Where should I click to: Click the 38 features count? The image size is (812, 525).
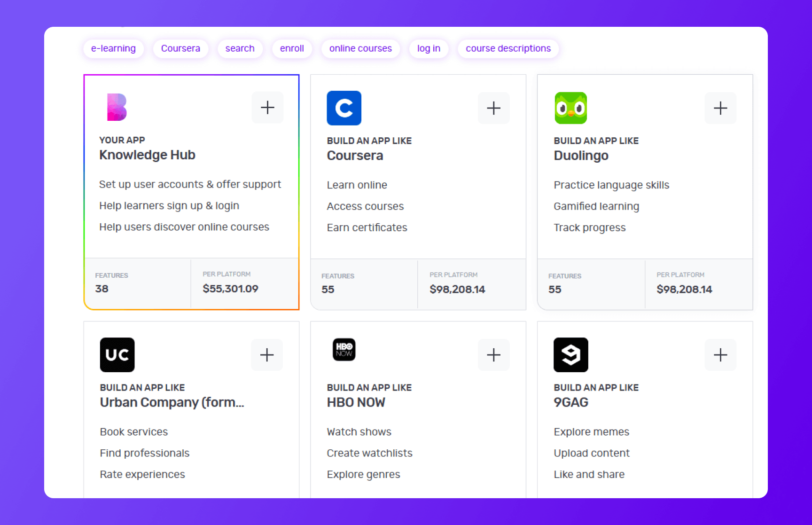(x=101, y=289)
